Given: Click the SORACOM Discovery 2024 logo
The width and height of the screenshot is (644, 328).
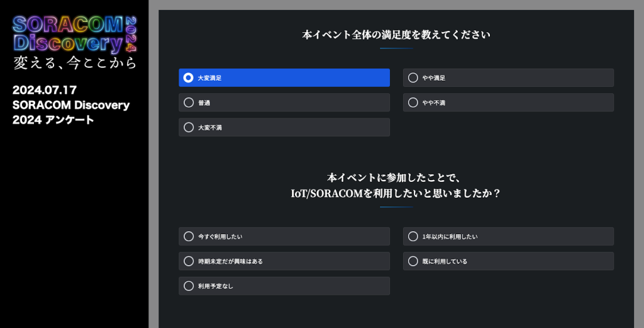Looking at the screenshot, I should [x=74, y=34].
